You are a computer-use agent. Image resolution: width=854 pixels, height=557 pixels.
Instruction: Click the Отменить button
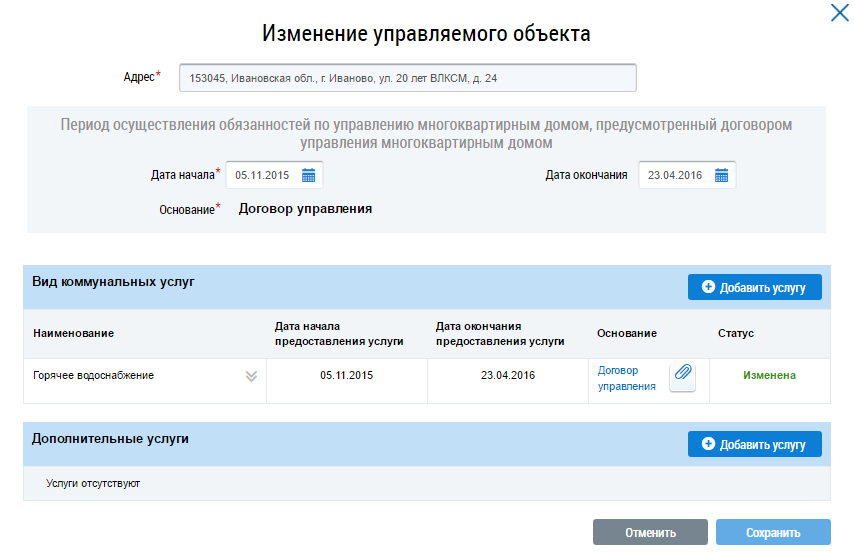(x=650, y=532)
